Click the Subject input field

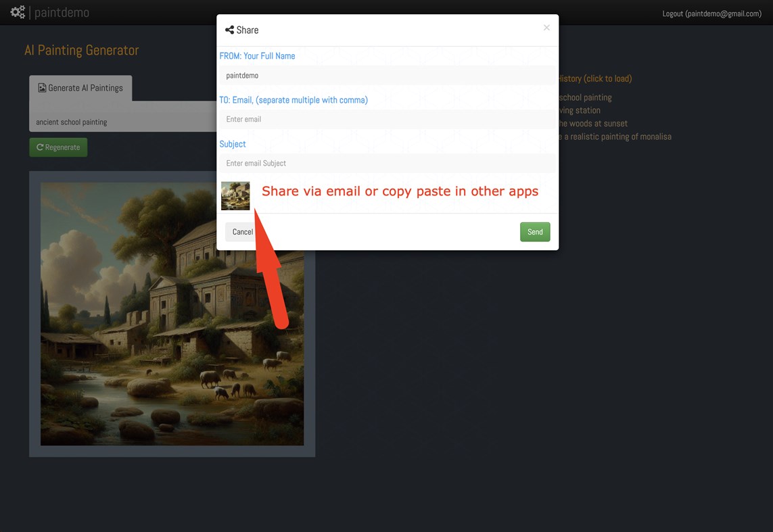pyautogui.click(x=388, y=163)
